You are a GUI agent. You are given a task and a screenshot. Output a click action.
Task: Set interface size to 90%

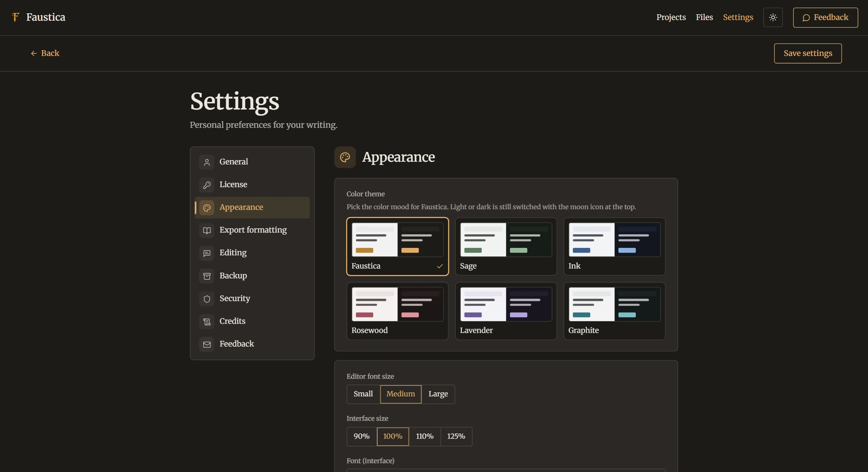click(361, 436)
